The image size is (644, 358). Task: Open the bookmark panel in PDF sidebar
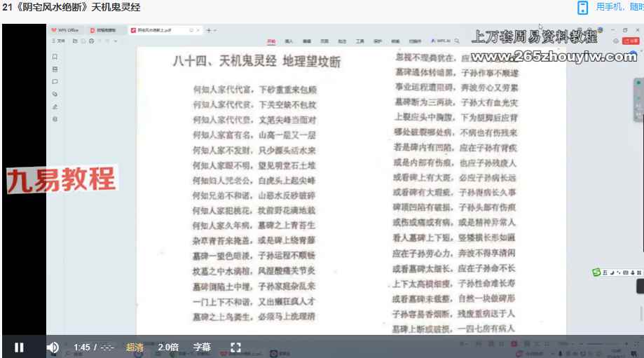[55, 57]
